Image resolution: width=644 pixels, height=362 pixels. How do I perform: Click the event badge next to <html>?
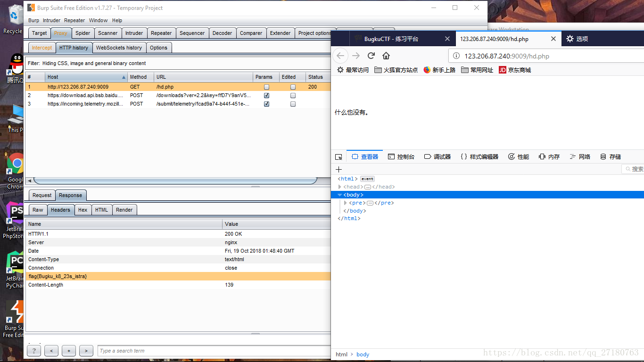coord(367,179)
